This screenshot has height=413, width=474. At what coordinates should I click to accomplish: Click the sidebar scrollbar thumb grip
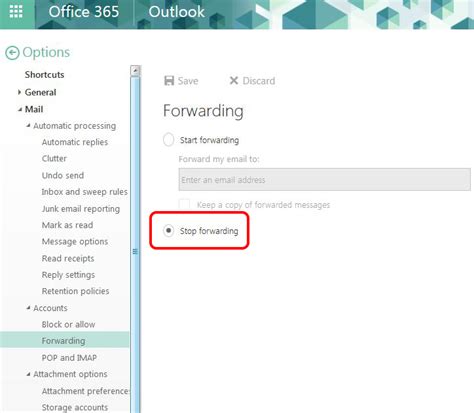point(135,251)
